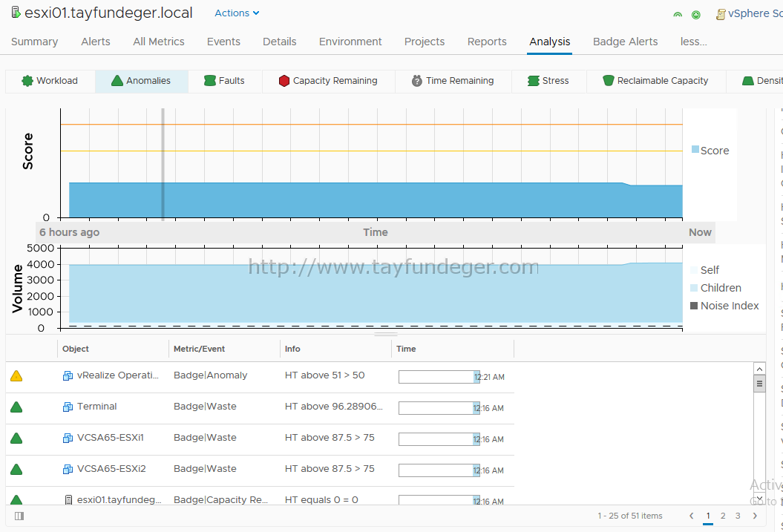Click the Faults badge icon

210,81
